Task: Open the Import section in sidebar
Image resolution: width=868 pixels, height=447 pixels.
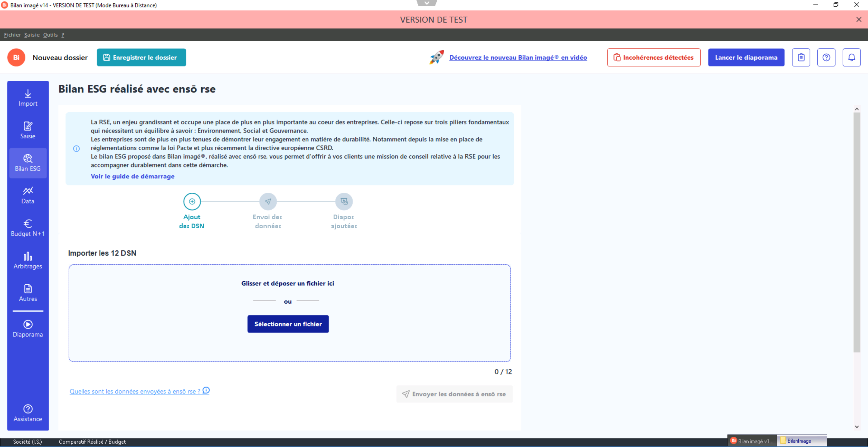Action: [28, 98]
